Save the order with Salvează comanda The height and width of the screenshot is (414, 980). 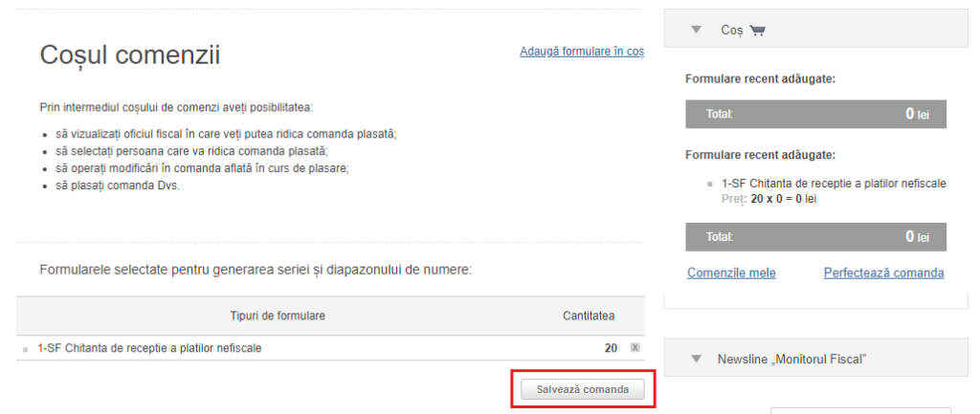point(583,390)
